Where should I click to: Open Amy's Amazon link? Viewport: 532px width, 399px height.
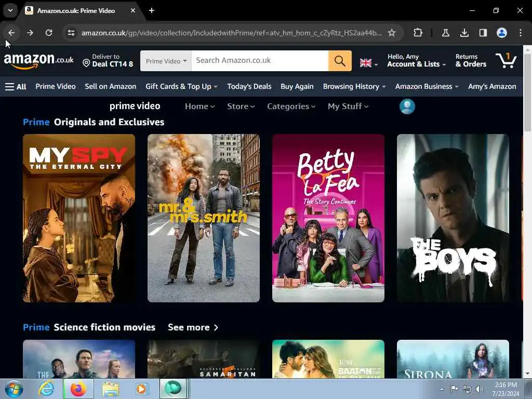(492, 87)
